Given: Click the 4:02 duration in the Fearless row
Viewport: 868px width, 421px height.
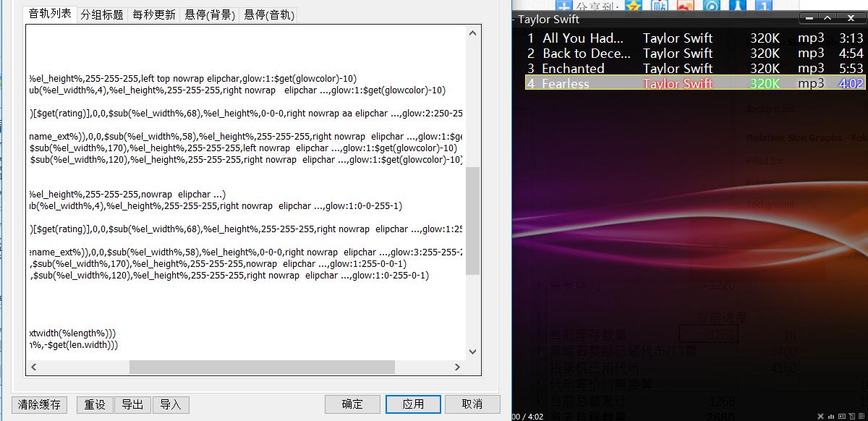Looking at the screenshot, I should [x=851, y=84].
